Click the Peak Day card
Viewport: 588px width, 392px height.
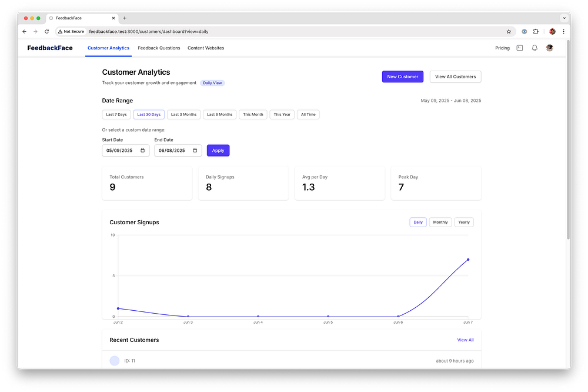tap(436, 183)
